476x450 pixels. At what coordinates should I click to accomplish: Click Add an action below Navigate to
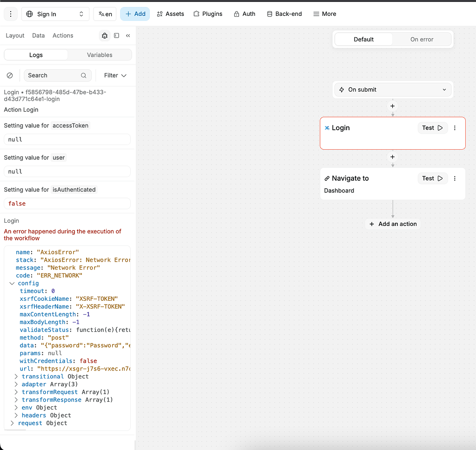click(392, 224)
